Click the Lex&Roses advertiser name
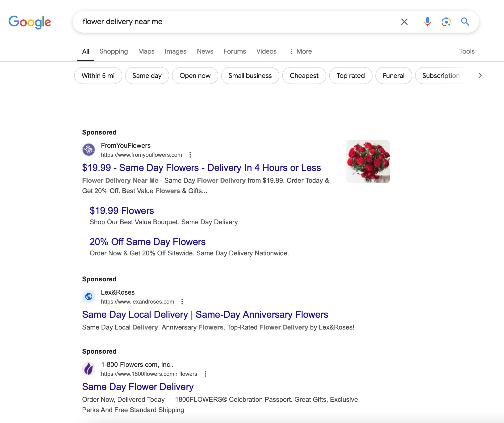 (x=118, y=292)
